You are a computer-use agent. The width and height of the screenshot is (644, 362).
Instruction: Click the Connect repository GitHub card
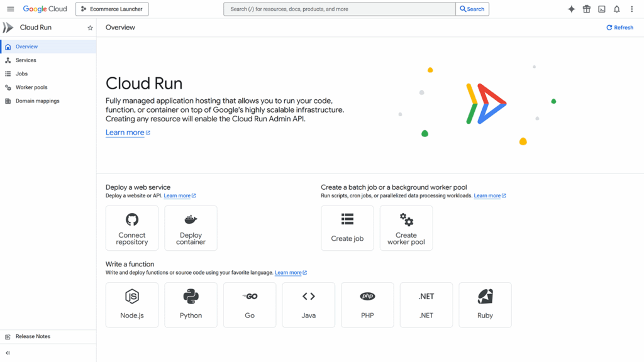(132, 228)
